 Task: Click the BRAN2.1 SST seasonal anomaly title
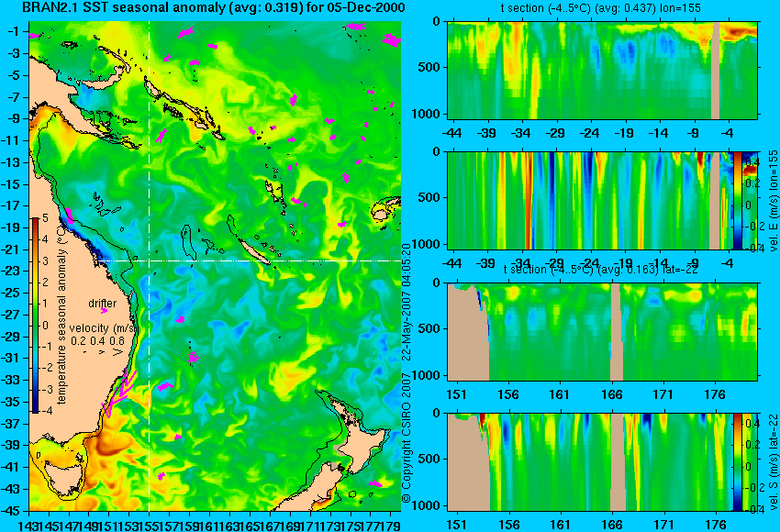(214, 8)
